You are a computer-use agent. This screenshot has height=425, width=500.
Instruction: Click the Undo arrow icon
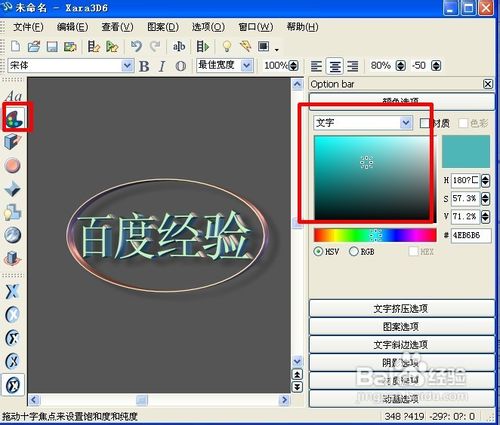[136, 46]
